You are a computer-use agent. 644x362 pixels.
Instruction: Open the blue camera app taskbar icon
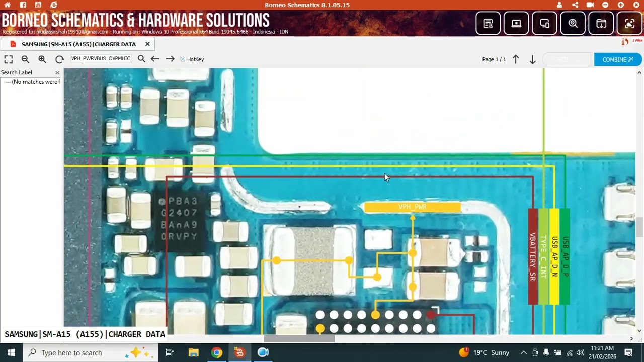tap(263, 352)
